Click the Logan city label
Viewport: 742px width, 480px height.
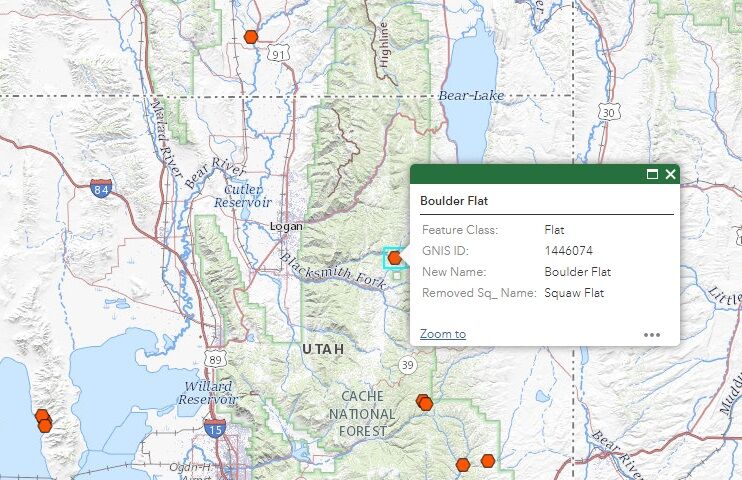pos(286,226)
